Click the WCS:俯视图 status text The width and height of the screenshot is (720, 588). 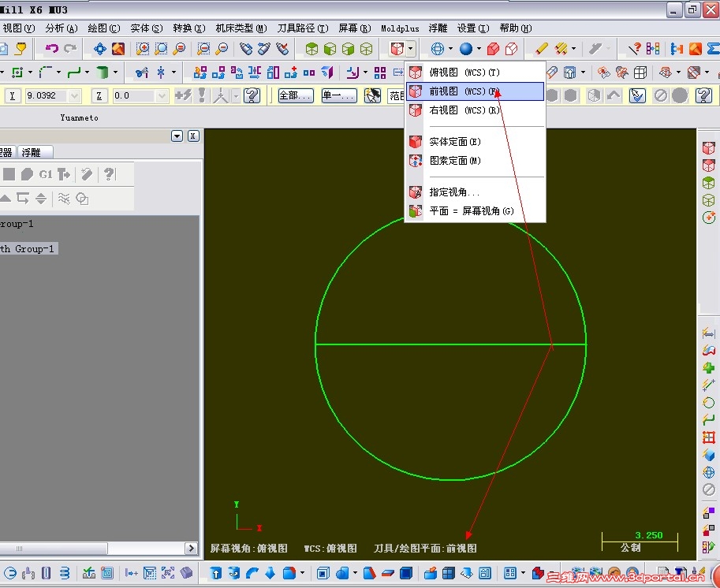(x=330, y=548)
